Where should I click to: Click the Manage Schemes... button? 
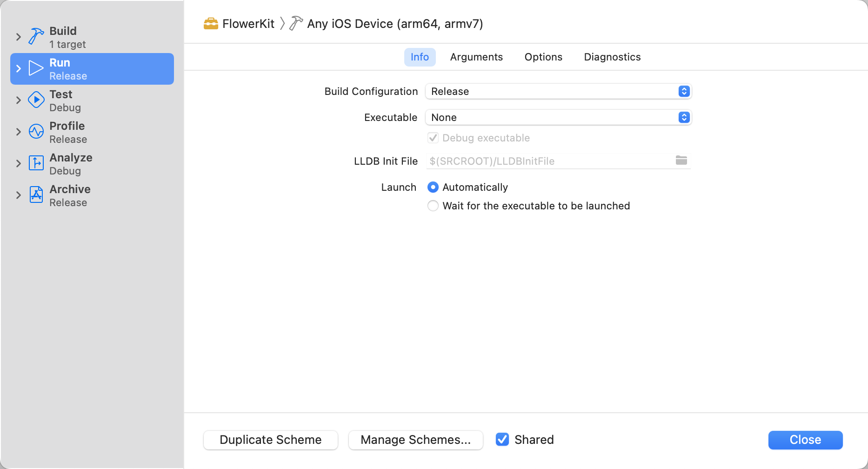tap(416, 440)
